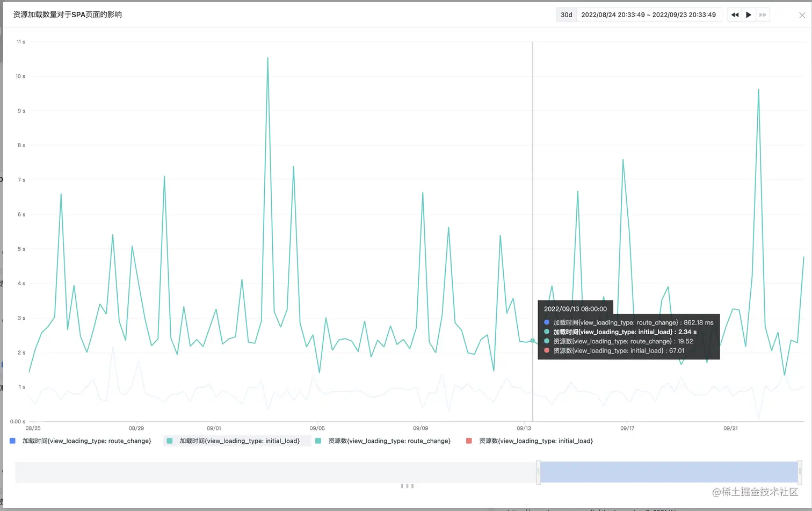Click the 09/13 hovered data point marker

tap(533, 341)
